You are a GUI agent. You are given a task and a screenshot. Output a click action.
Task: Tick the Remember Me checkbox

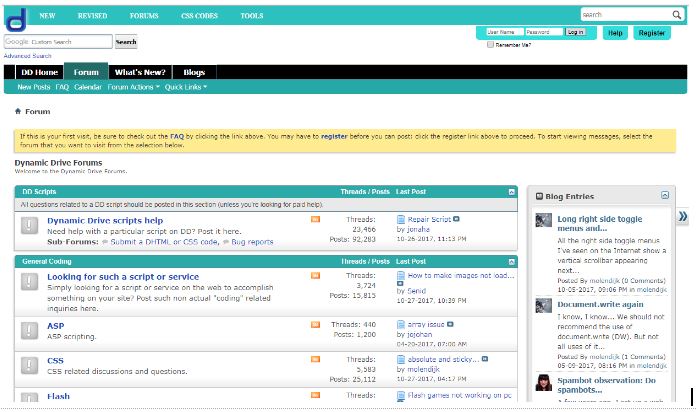point(490,44)
